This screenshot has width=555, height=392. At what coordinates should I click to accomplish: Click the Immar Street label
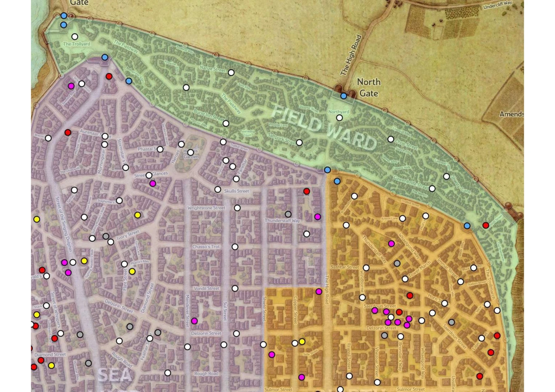pos(448,269)
